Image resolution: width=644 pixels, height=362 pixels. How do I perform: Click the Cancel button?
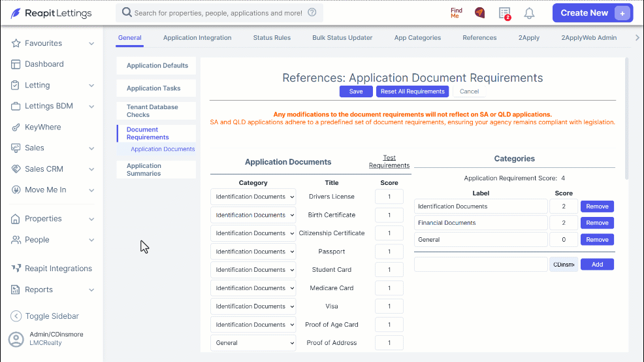[x=469, y=91]
